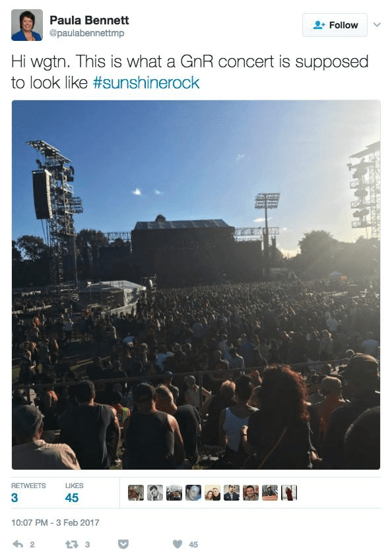Click the follow person-plus icon
The width and height of the screenshot is (392, 560).
pos(319,25)
